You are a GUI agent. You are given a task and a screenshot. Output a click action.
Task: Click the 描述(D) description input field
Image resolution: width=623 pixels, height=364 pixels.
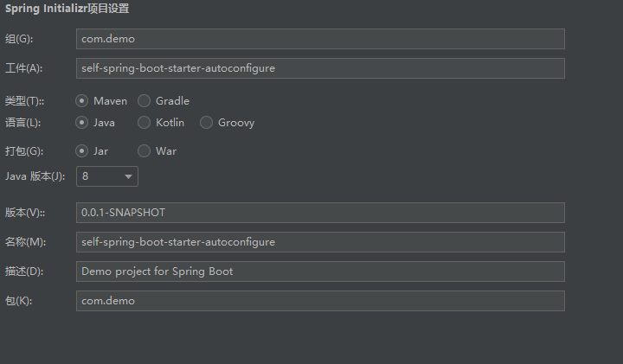(x=320, y=271)
